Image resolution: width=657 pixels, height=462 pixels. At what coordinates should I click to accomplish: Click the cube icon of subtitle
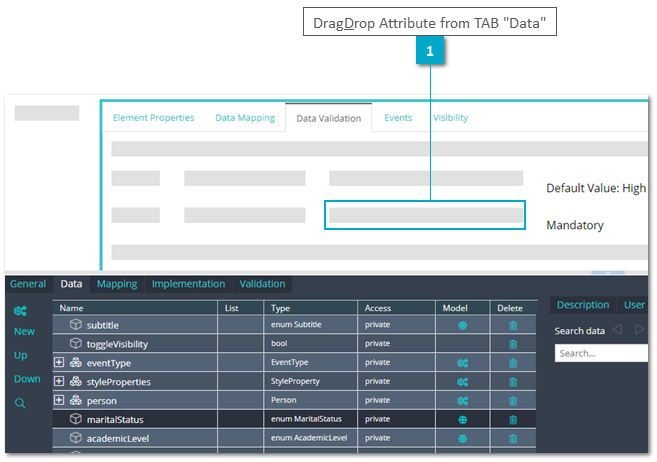pyautogui.click(x=76, y=324)
